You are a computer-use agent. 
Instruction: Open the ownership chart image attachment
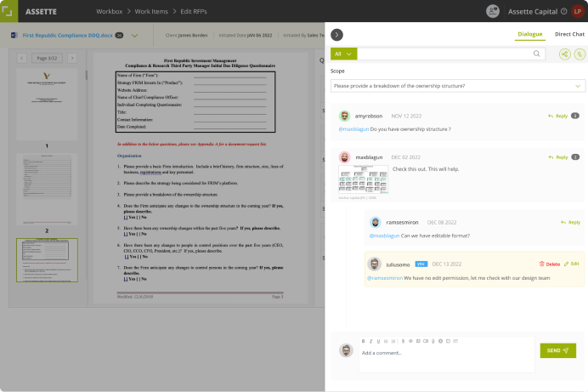(363, 179)
